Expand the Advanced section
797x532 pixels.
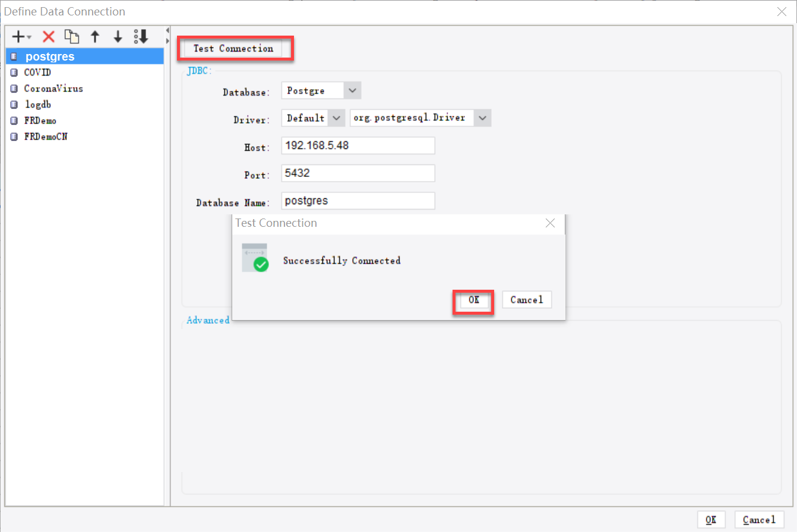click(x=208, y=319)
